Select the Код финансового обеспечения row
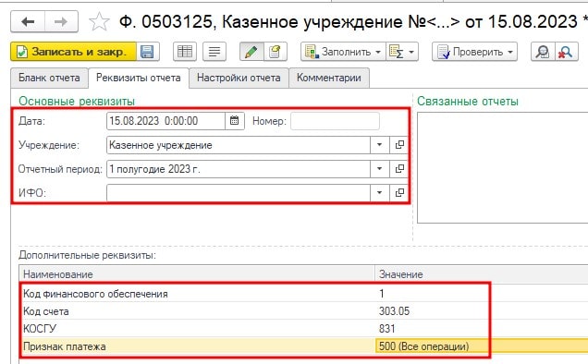The height and width of the screenshot is (364, 588). [x=304, y=294]
